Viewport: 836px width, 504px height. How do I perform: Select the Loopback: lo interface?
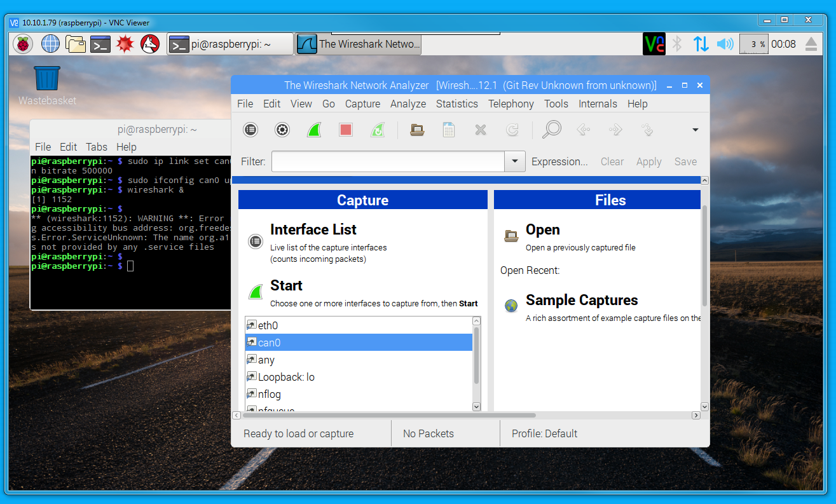(359, 377)
